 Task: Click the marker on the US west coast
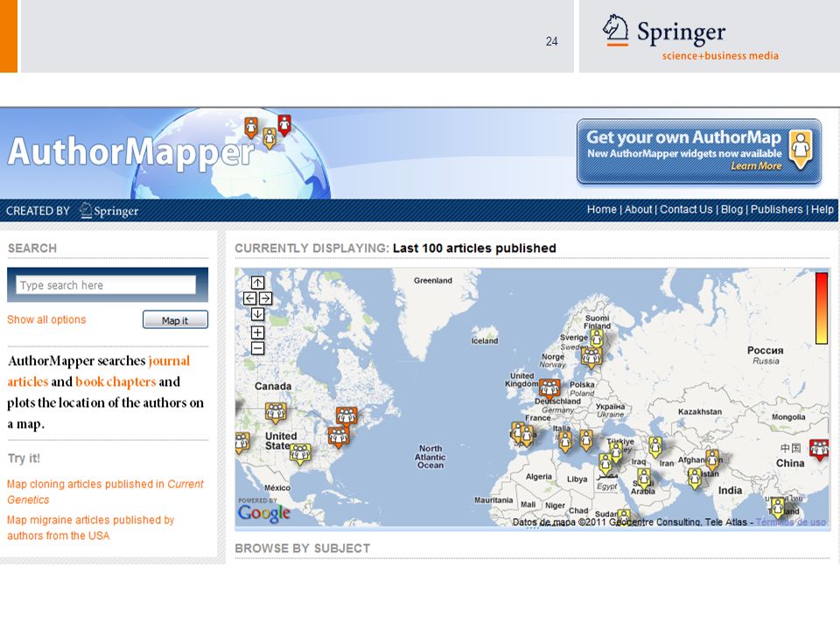click(x=241, y=443)
